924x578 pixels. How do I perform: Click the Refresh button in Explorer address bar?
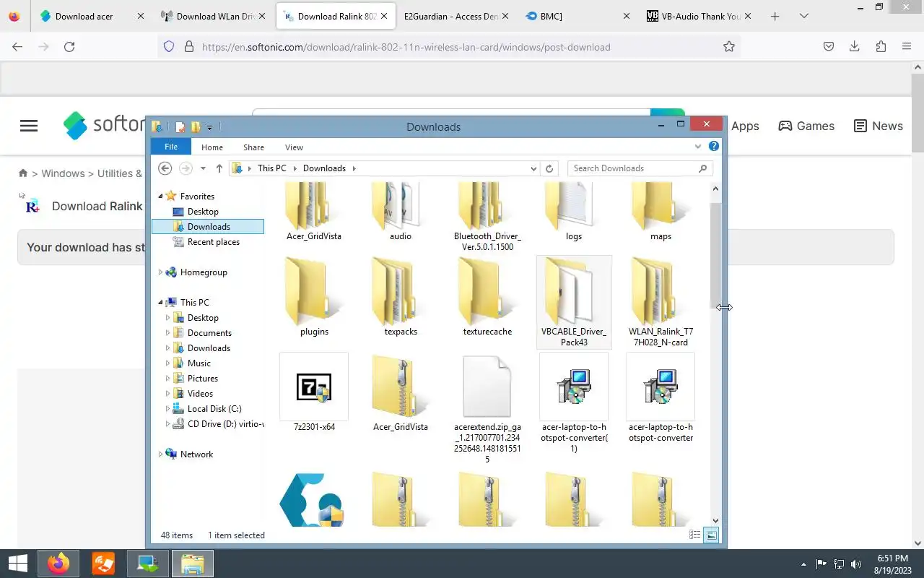549,168
